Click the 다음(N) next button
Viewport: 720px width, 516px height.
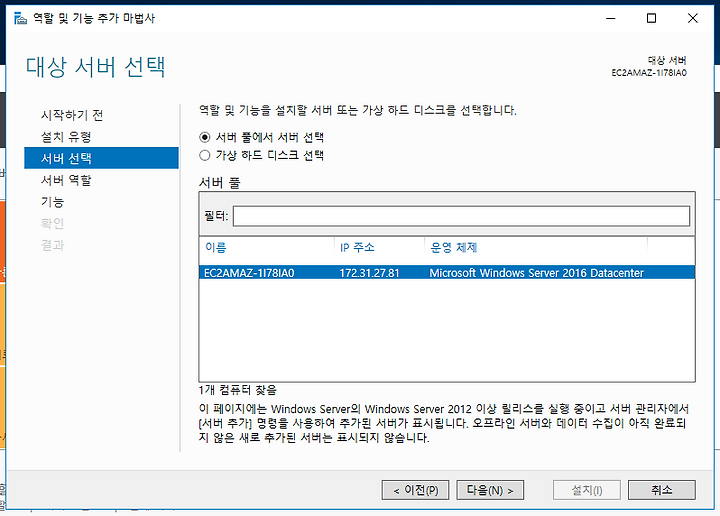(490, 490)
